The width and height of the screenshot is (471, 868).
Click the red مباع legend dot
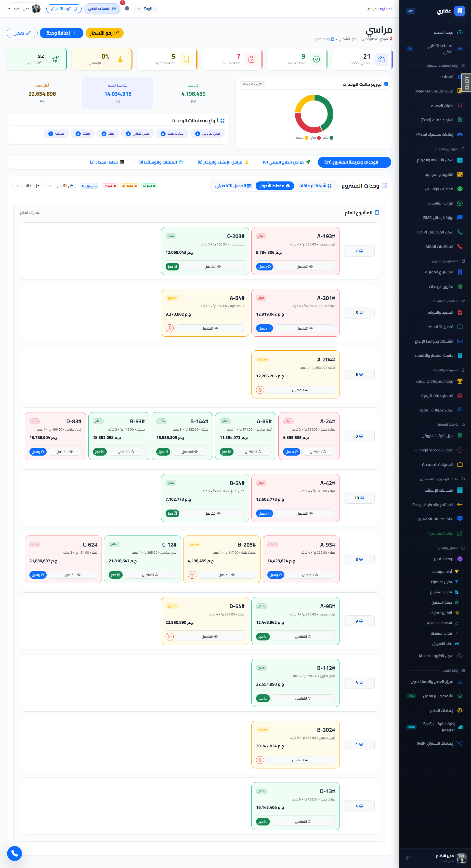(319, 138)
